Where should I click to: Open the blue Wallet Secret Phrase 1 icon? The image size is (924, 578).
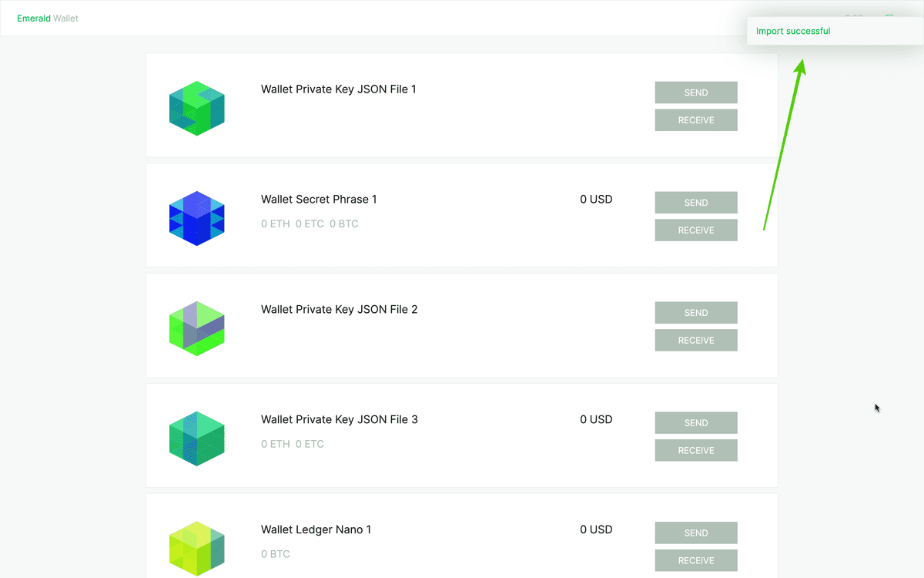[196, 219]
